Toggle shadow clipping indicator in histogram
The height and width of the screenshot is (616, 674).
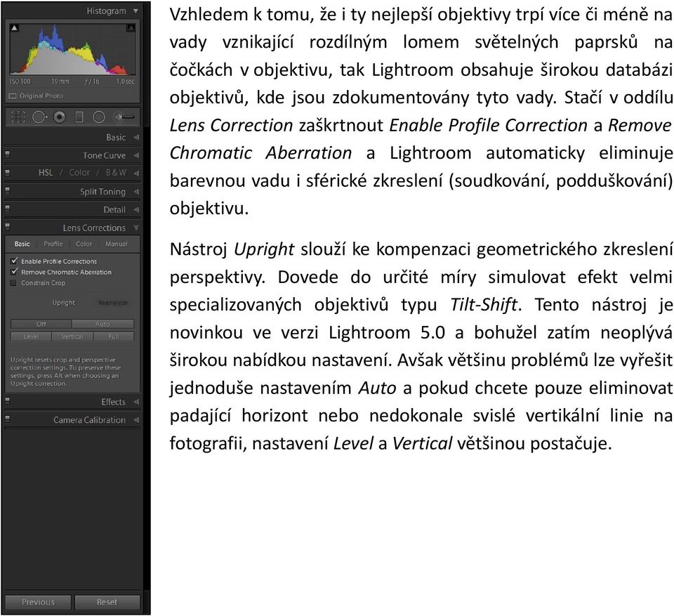[14, 28]
